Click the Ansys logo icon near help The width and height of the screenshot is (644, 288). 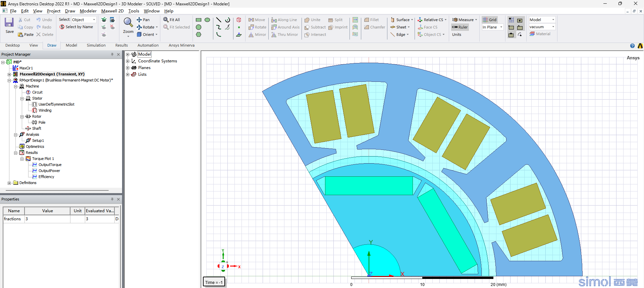[x=640, y=46]
